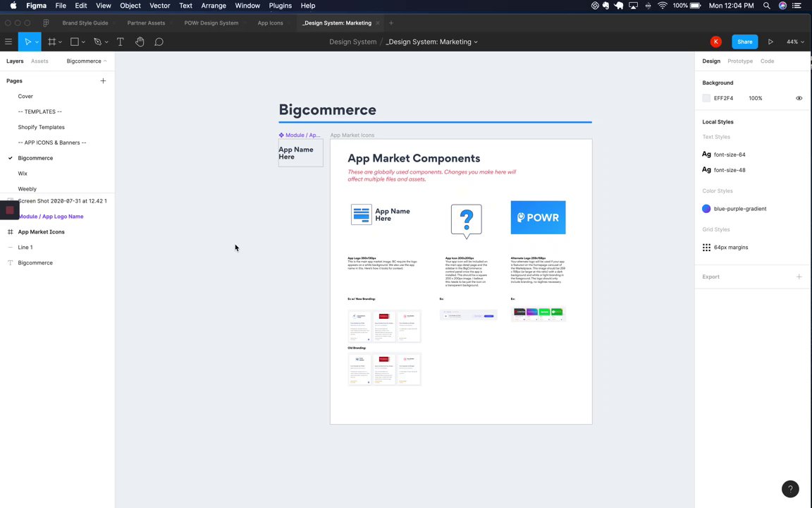Switch to Partner Assets tab
812x508 pixels.
(x=146, y=23)
